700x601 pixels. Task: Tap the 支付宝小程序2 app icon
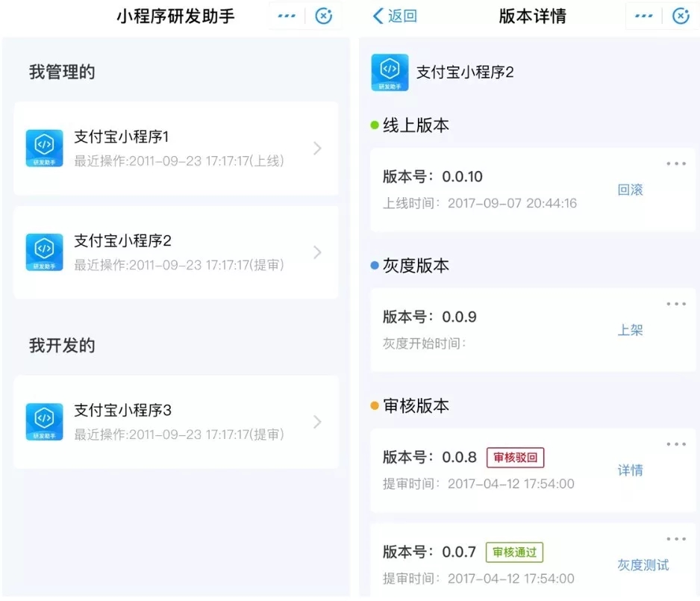click(44, 252)
